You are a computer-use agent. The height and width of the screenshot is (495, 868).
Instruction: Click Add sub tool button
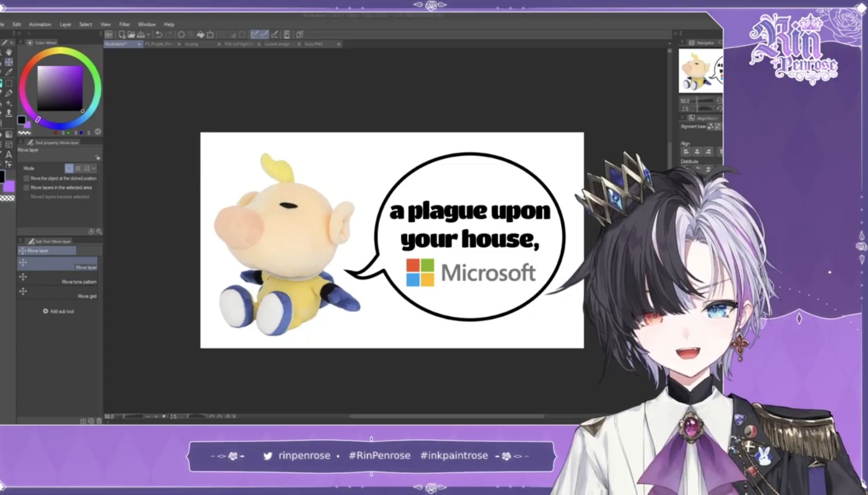[x=58, y=311]
